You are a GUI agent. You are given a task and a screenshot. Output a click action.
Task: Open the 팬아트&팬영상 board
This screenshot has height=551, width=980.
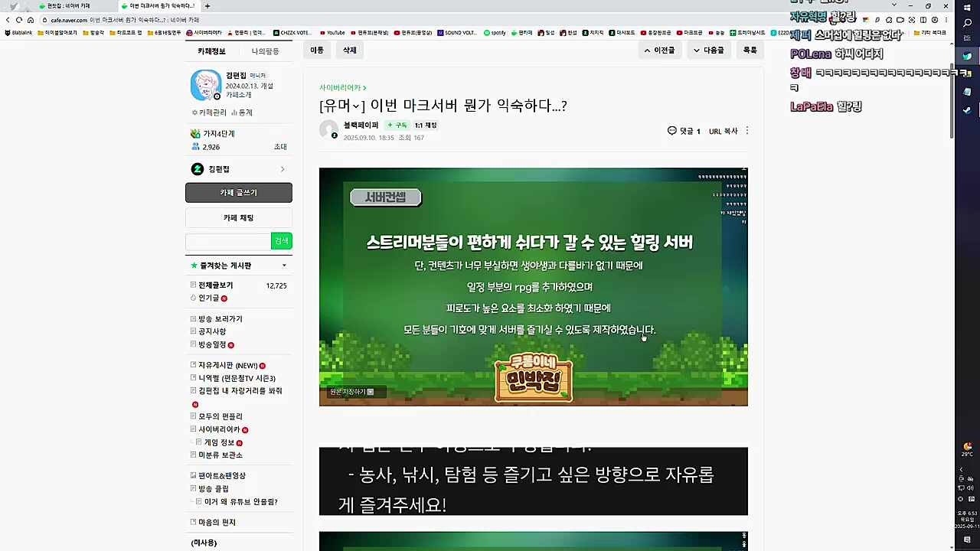217,476
